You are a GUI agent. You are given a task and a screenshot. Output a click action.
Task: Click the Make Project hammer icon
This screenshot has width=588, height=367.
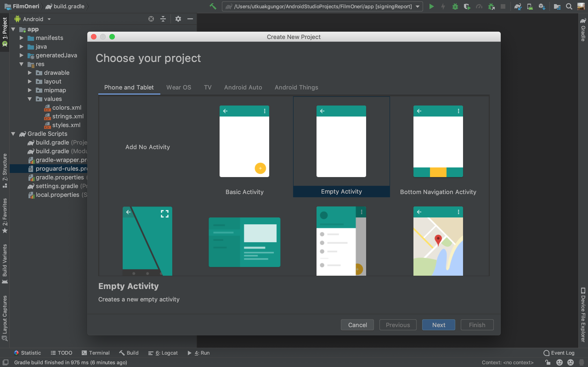point(213,7)
